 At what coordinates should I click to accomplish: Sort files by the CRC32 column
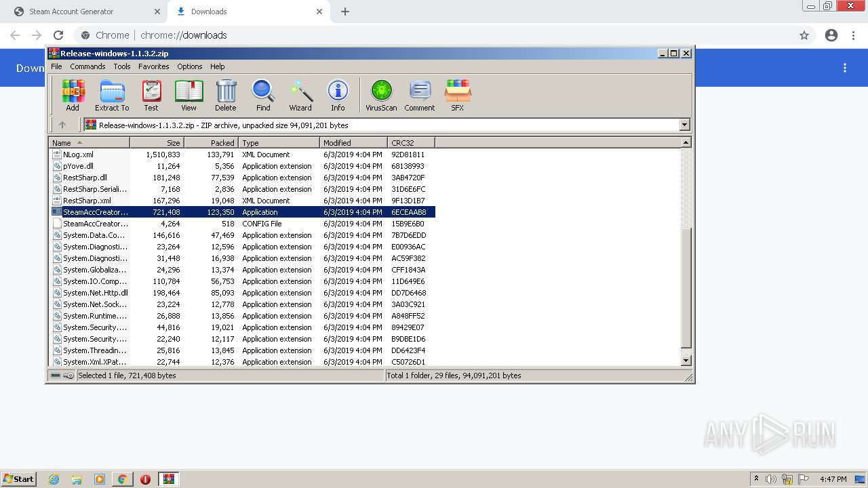tap(412, 143)
